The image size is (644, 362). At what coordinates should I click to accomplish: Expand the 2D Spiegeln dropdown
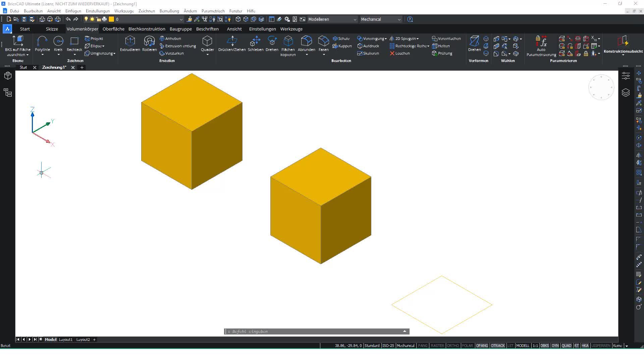(x=418, y=39)
